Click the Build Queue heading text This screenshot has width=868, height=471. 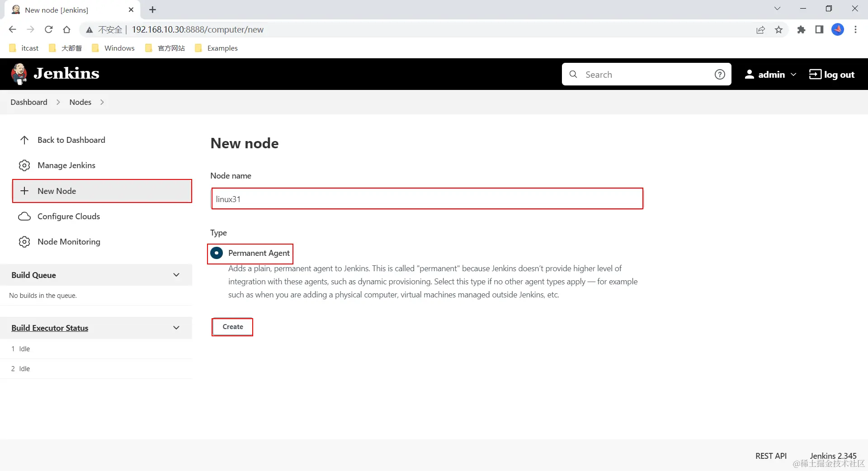tap(34, 275)
